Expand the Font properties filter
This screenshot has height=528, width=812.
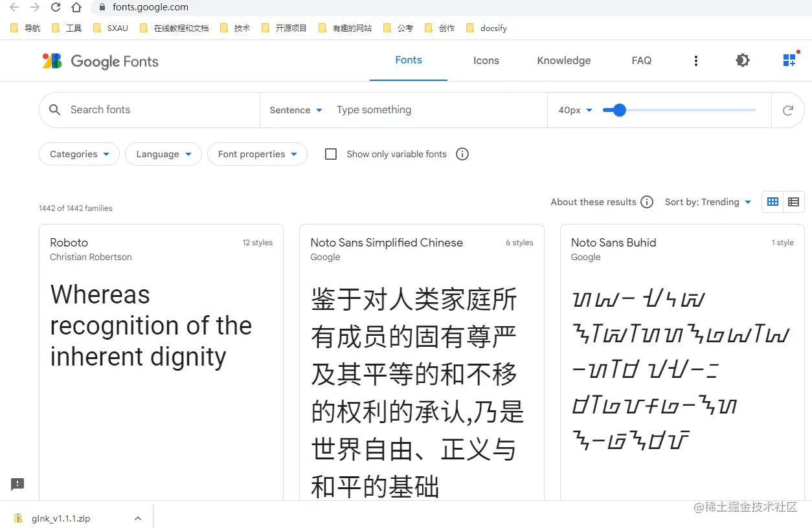(x=258, y=154)
